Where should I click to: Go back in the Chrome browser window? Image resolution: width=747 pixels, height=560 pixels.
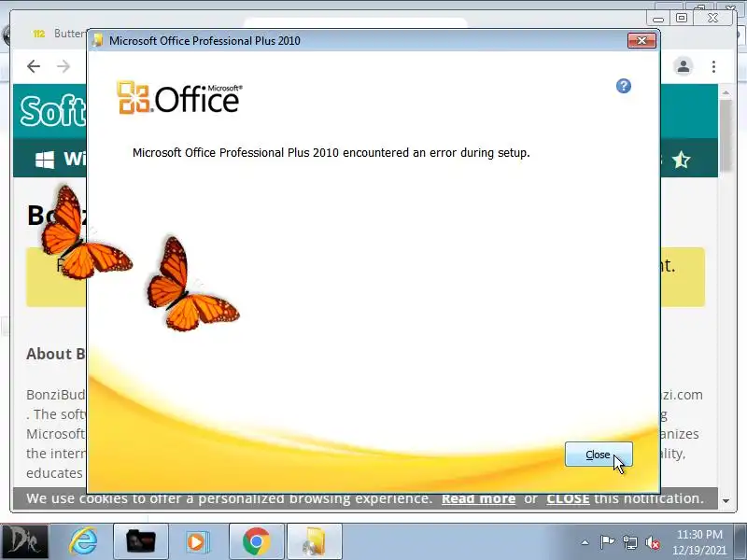click(x=34, y=66)
